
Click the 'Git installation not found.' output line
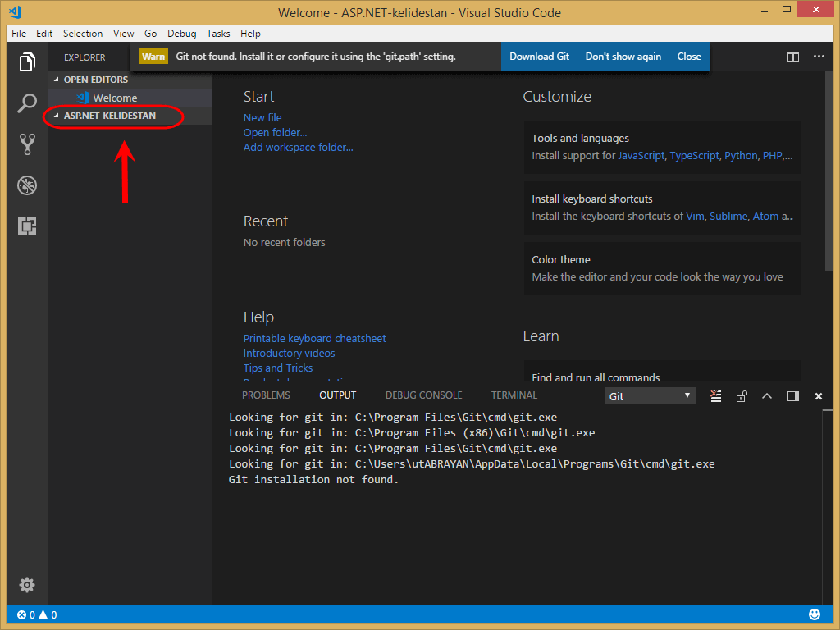tap(313, 479)
